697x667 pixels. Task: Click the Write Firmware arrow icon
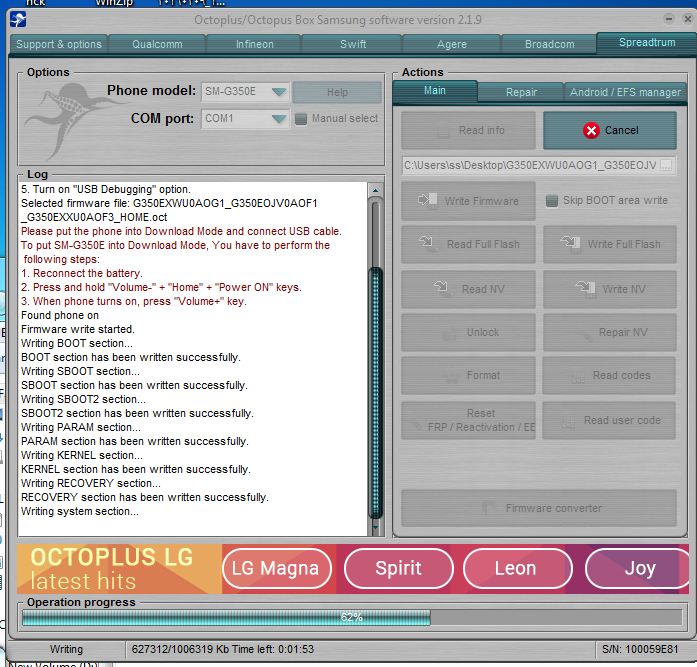click(427, 200)
